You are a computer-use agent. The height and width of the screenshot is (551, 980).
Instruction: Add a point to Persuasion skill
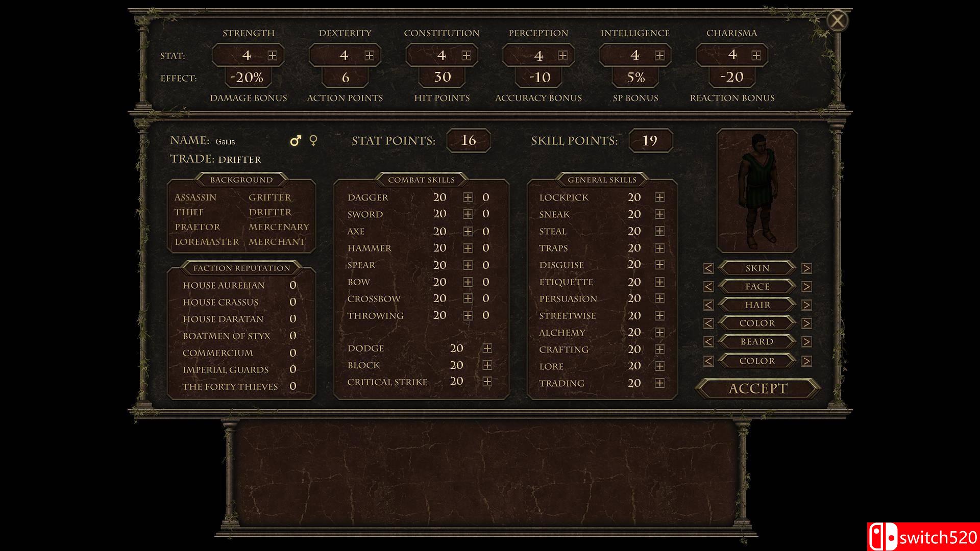click(659, 298)
